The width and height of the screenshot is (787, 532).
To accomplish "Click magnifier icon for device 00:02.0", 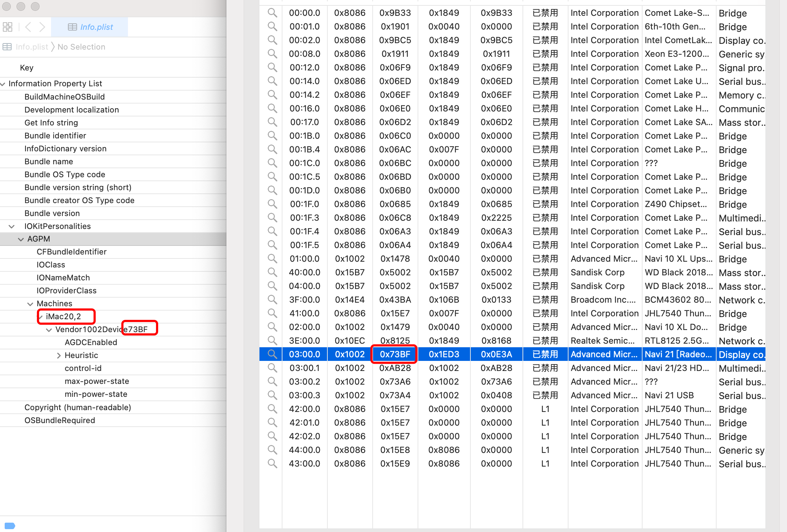I will tap(272, 40).
